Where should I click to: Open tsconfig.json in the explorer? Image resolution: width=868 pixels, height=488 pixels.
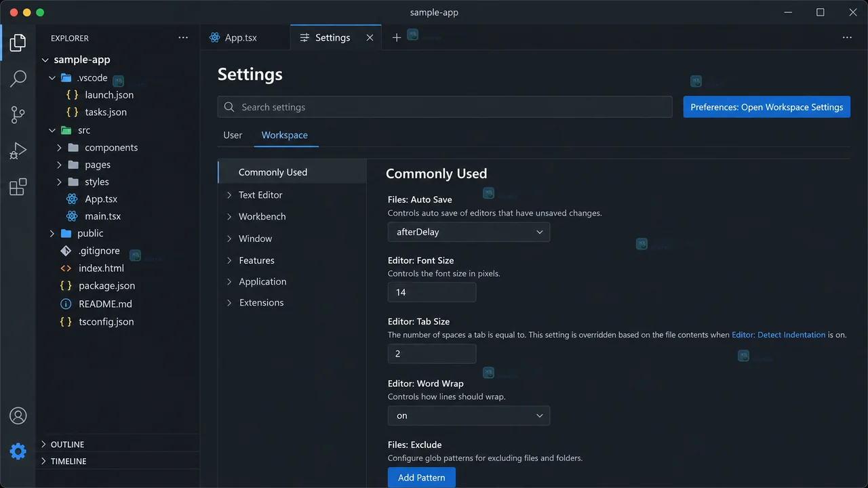tap(106, 322)
